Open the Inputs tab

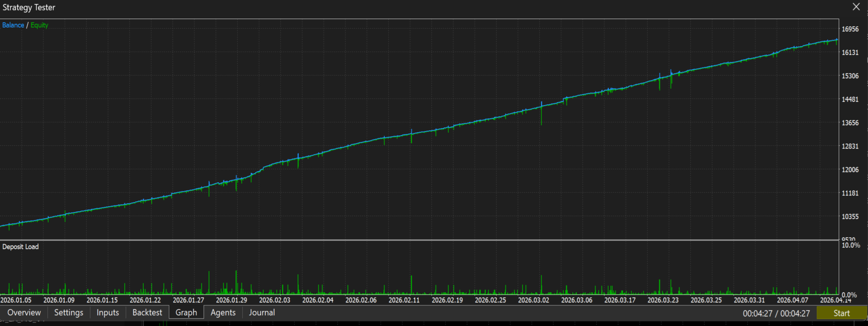pyautogui.click(x=108, y=312)
